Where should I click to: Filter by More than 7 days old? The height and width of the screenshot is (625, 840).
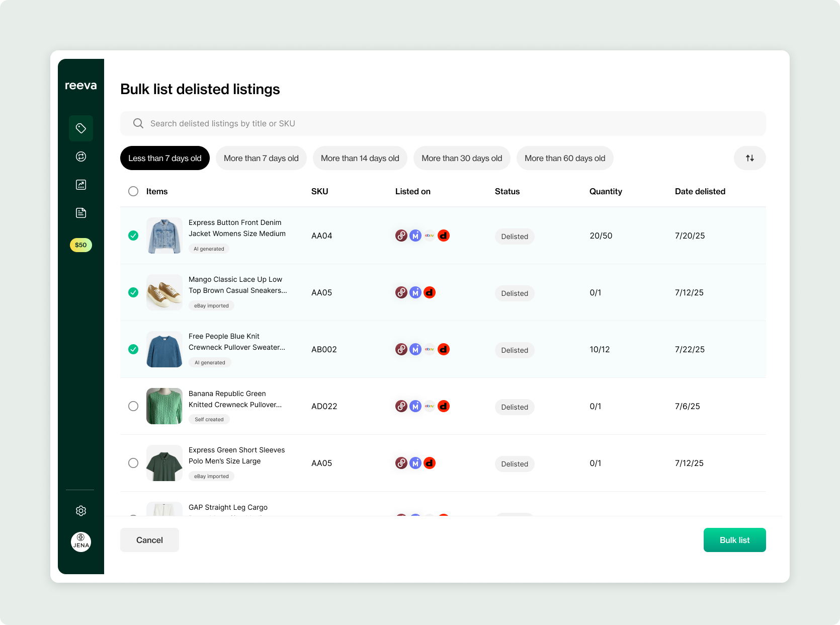click(261, 158)
